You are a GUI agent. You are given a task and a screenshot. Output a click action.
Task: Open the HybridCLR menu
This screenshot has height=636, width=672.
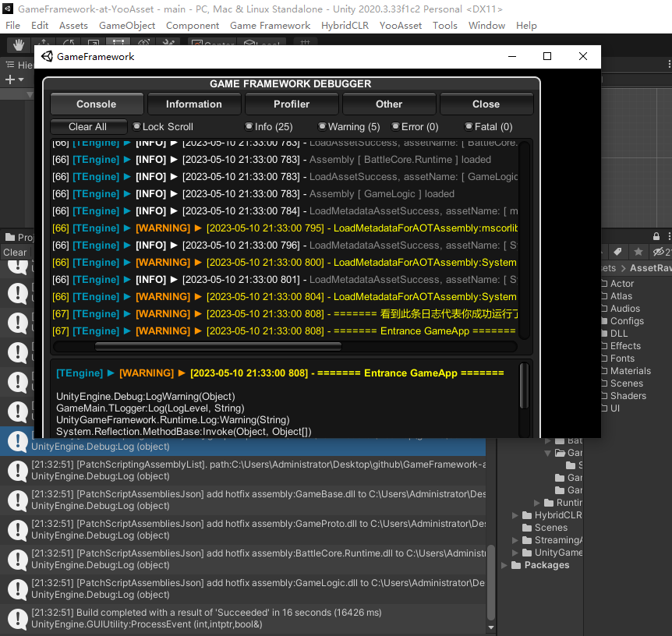coord(345,26)
